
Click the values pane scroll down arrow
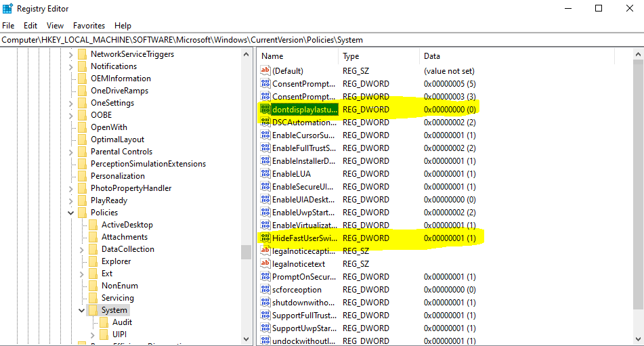638,339
